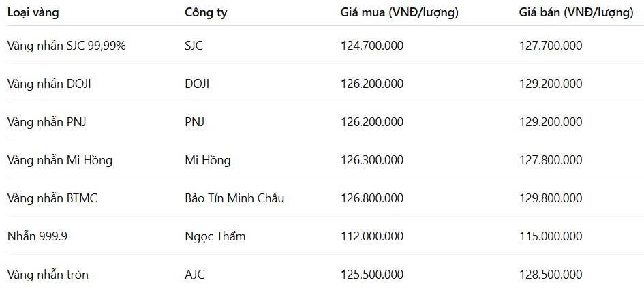Select the 'Vàng nhẫn PNJ' cell

click(x=47, y=122)
